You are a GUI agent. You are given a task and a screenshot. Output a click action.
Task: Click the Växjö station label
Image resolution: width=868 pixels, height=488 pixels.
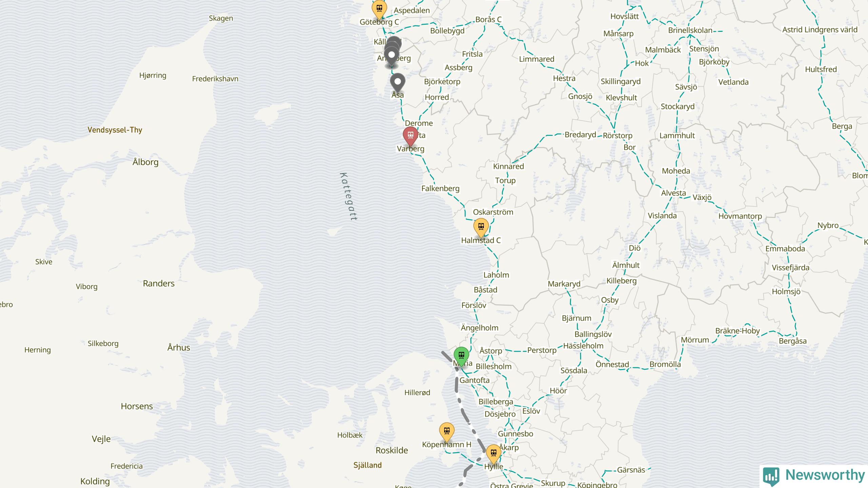[x=702, y=197]
